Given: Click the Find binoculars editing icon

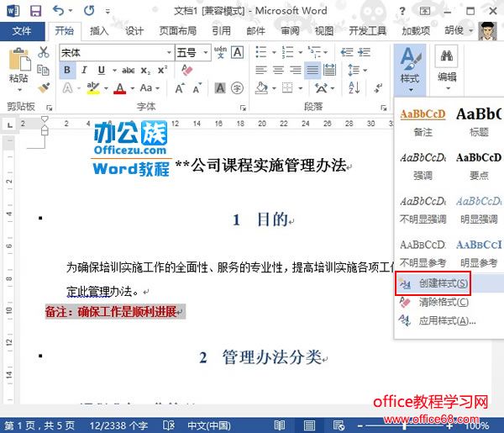Looking at the screenshot, I should click(447, 56).
